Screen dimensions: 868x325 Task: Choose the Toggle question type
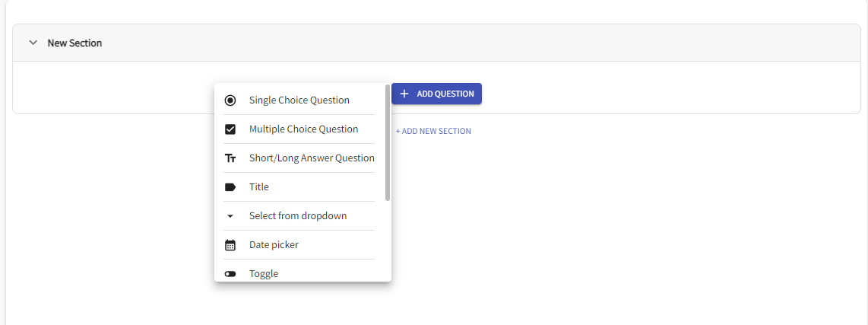[x=299, y=272]
